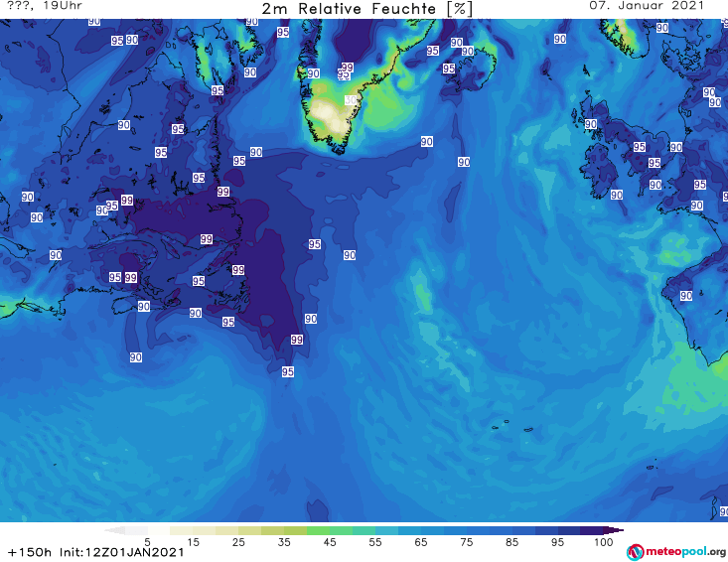The height and width of the screenshot is (562, 728).
Task: Click legend value '15'
Action: tap(193, 542)
